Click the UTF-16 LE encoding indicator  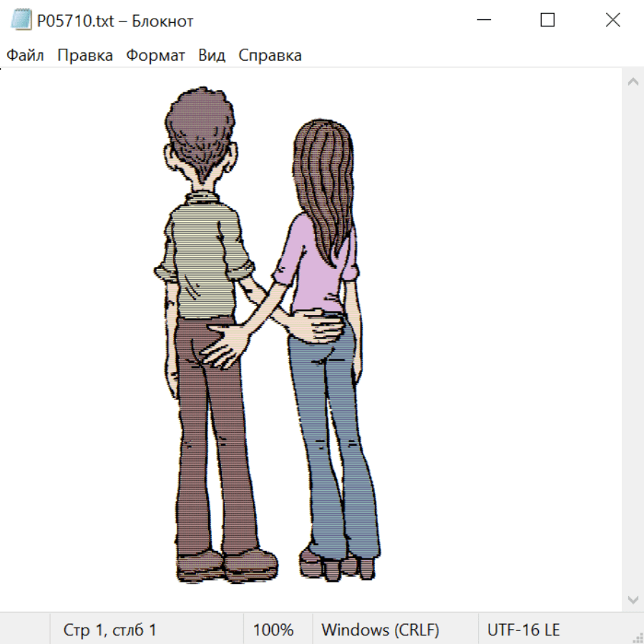coord(523,630)
